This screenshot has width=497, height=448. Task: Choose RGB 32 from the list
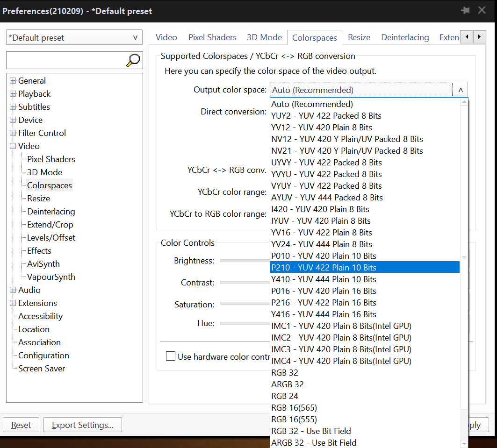285,372
